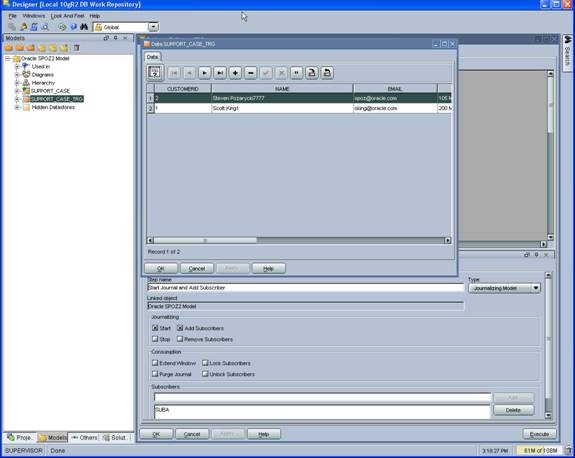
Task: Enable the Purge Journal checkbox
Action: (155, 374)
